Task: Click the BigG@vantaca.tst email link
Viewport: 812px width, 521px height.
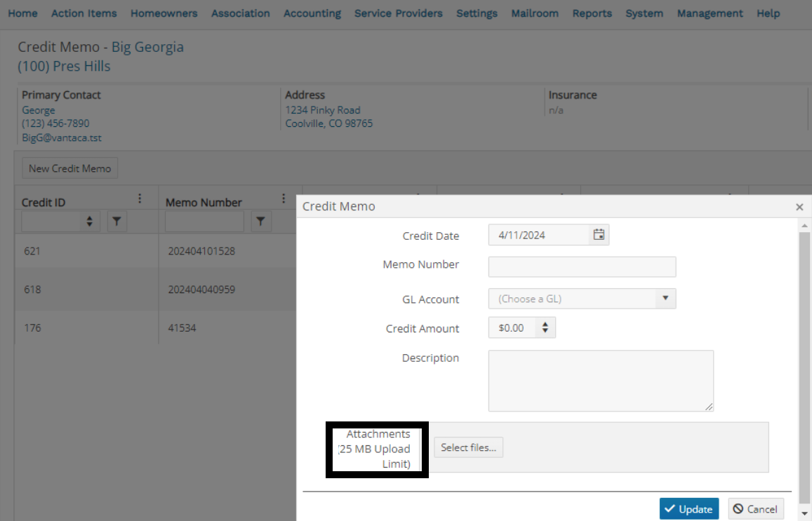Action: click(62, 137)
